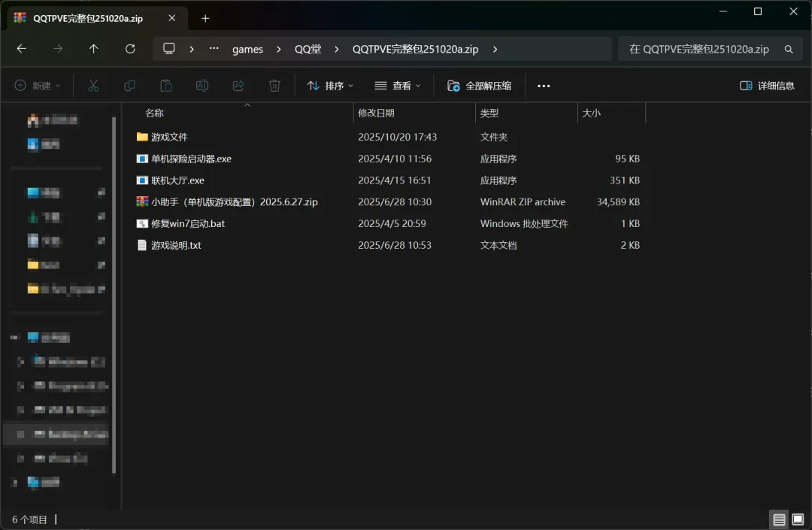Click the 2025/10/20 17:43 date cell
Image resolution: width=812 pixels, height=530 pixels.
click(x=397, y=137)
